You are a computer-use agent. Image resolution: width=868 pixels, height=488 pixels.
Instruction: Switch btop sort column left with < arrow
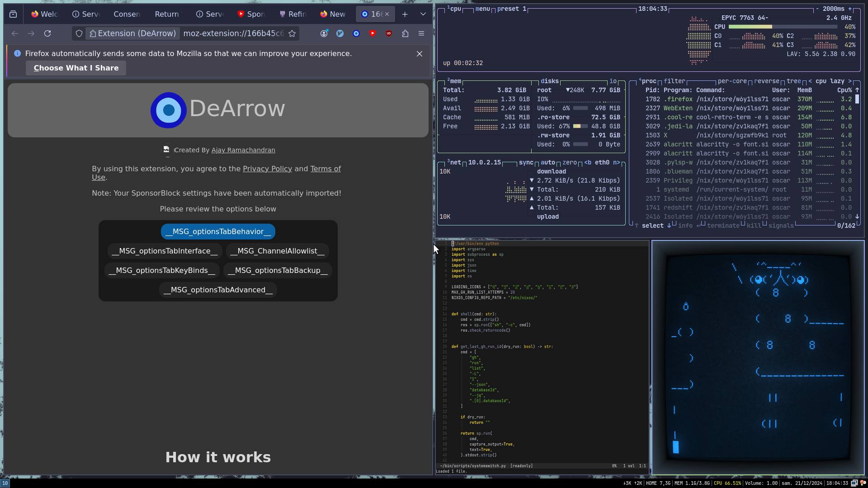(x=810, y=81)
